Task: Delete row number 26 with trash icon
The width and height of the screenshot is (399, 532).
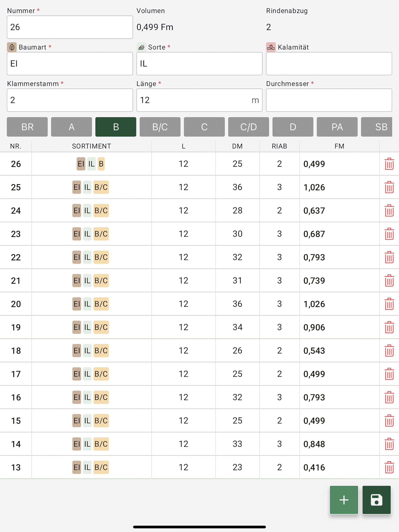Action: [x=389, y=164]
